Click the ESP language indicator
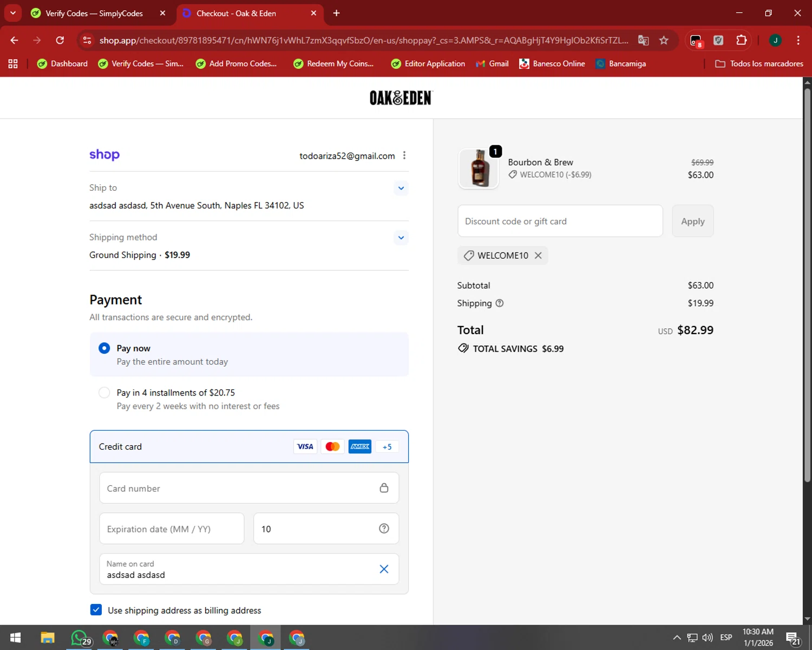 click(x=726, y=638)
